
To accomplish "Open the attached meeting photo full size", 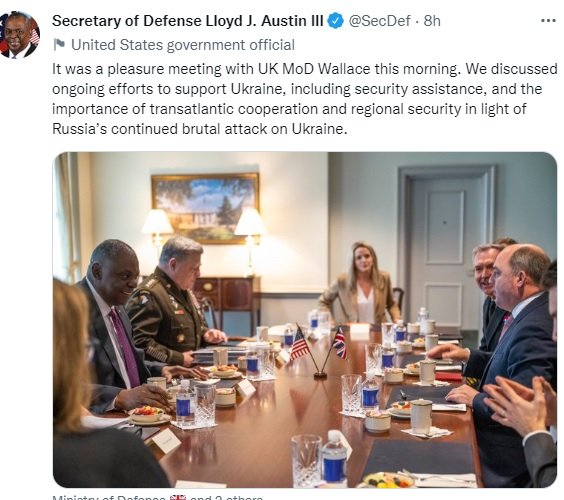I will pyautogui.click(x=305, y=320).
